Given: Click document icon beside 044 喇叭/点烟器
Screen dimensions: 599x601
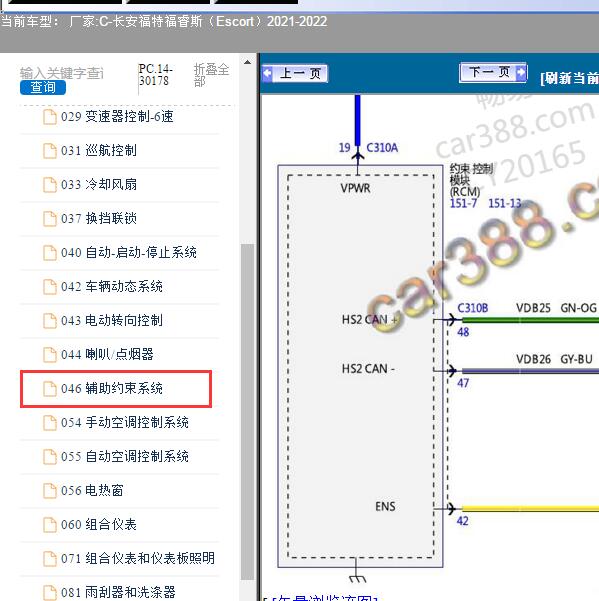Looking at the screenshot, I should pyautogui.click(x=49, y=355).
